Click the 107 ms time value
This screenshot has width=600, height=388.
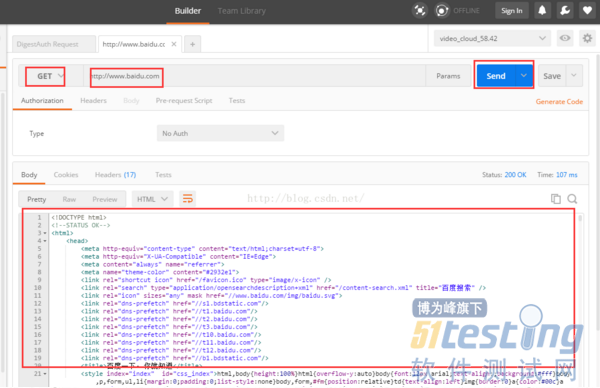tap(567, 175)
